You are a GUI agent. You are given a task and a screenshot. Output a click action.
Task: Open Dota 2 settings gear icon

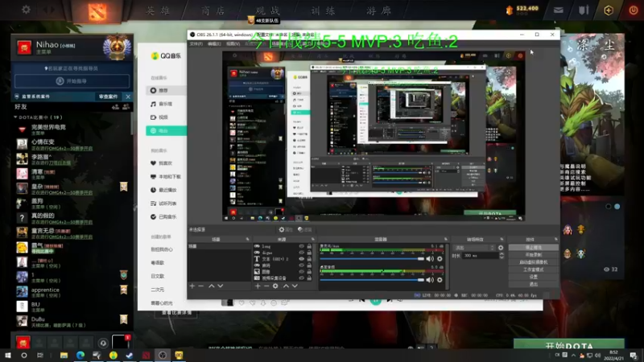tap(26, 9)
